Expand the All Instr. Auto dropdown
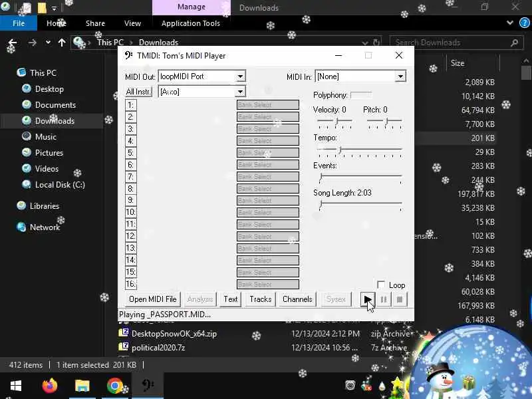532x399 pixels. click(240, 92)
